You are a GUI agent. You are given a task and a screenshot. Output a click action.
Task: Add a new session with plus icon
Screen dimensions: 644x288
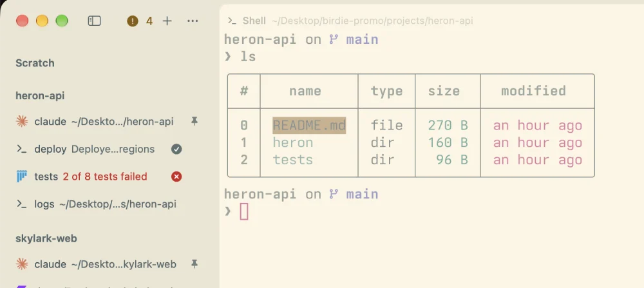pyautogui.click(x=167, y=21)
